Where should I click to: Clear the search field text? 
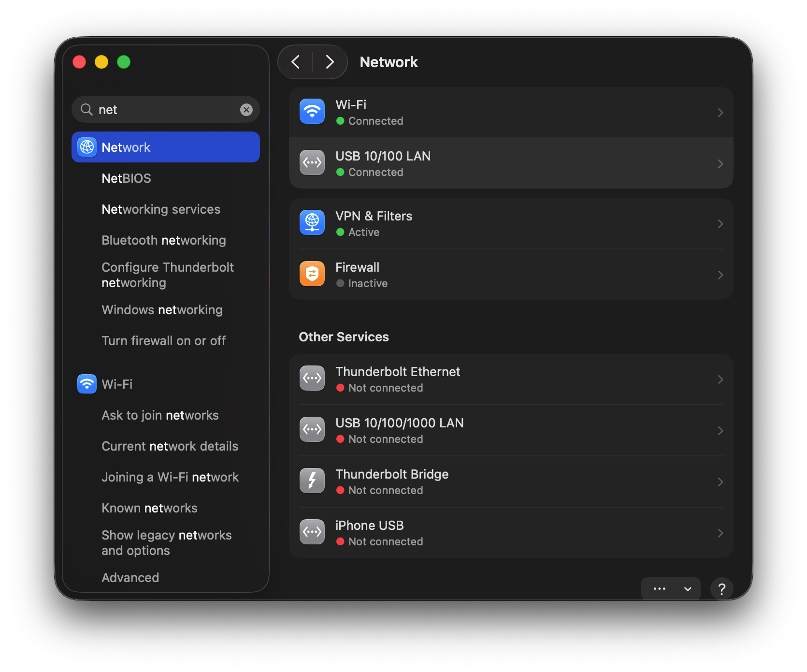(246, 110)
